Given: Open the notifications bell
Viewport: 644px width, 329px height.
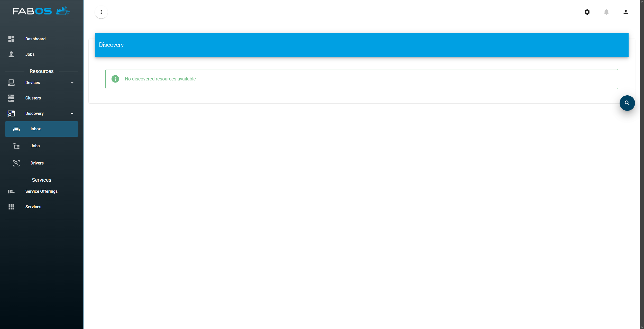Looking at the screenshot, I should pos(606,12).
